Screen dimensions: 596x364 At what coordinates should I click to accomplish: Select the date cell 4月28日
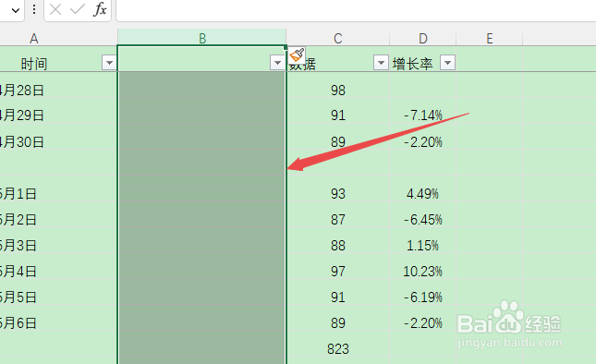click(58, 85)
